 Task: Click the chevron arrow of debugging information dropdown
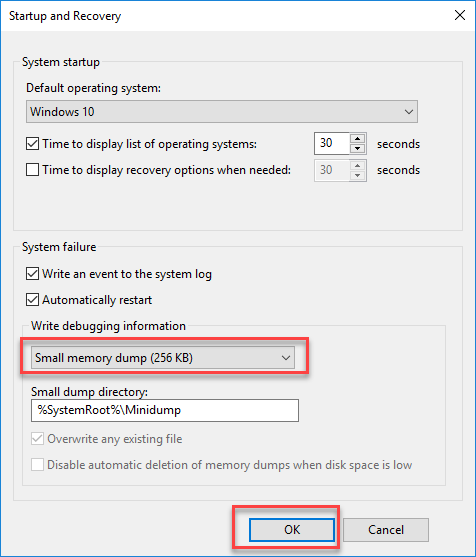[286, 358]
